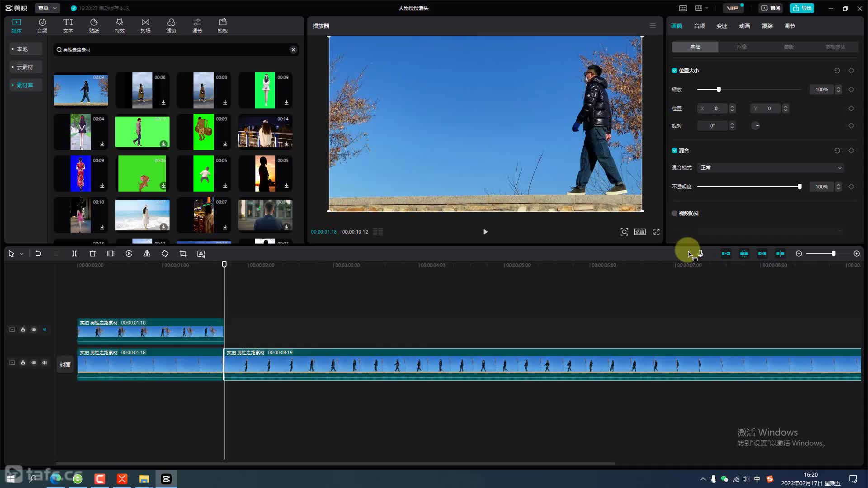Open the 滤镜 filters panel
The height and width of the screenshot is (488, 868).
171,26
